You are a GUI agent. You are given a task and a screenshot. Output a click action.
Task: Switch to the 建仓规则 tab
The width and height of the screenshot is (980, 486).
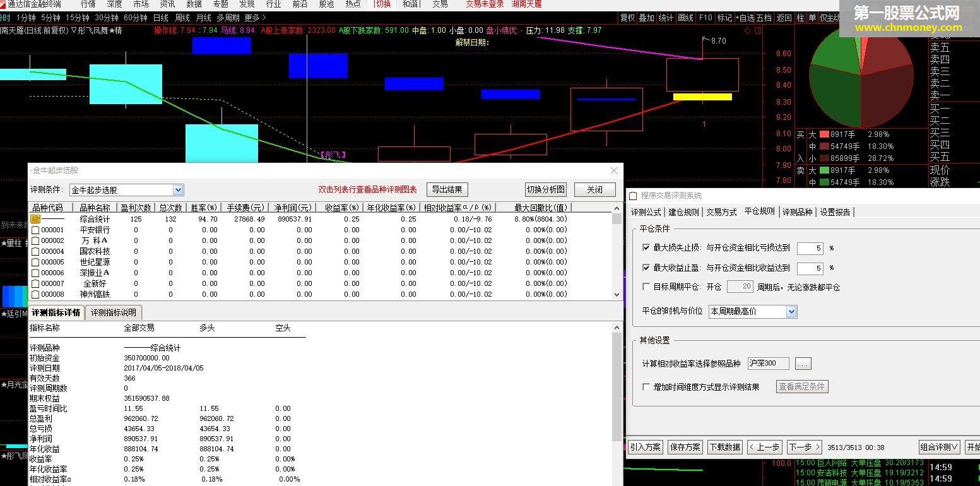[683, 212]
